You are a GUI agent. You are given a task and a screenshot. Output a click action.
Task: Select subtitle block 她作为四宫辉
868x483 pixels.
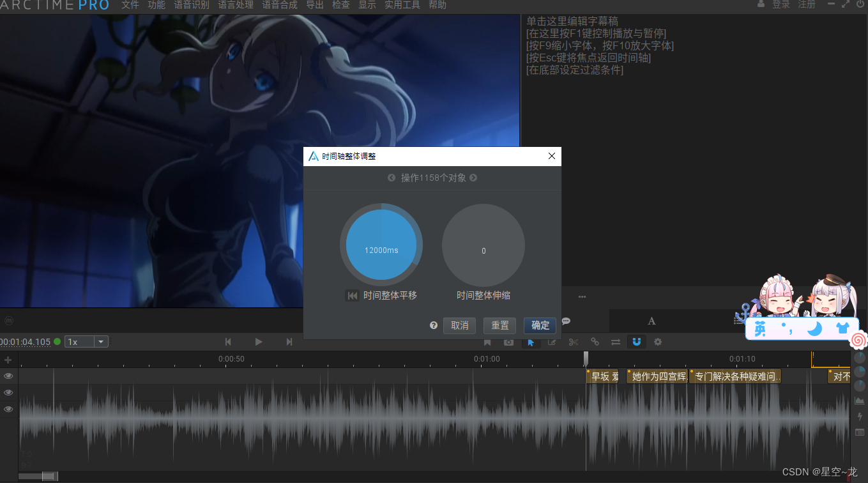point(657,376)
